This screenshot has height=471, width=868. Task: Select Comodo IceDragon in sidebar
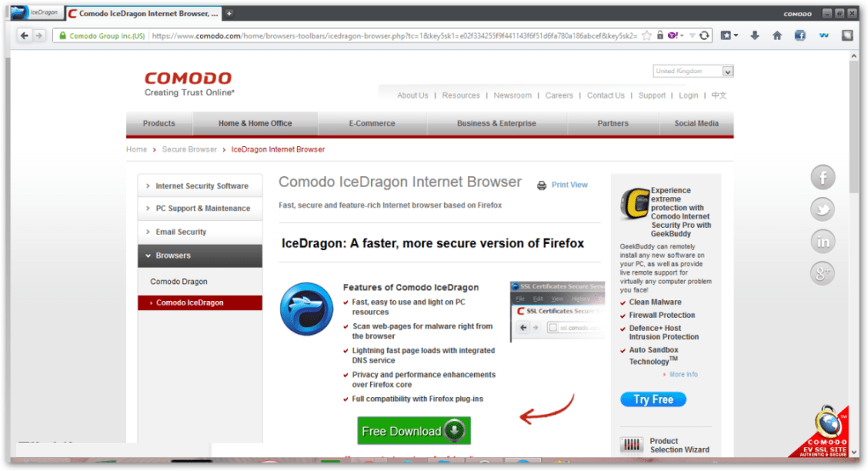tap(200, 303)
